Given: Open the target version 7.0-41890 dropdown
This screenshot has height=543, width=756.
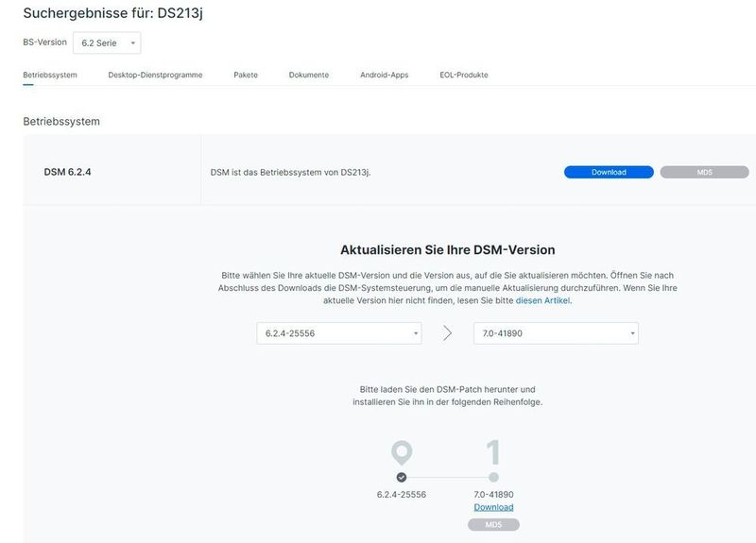Looking at the screenshot, I should point(556,333).
